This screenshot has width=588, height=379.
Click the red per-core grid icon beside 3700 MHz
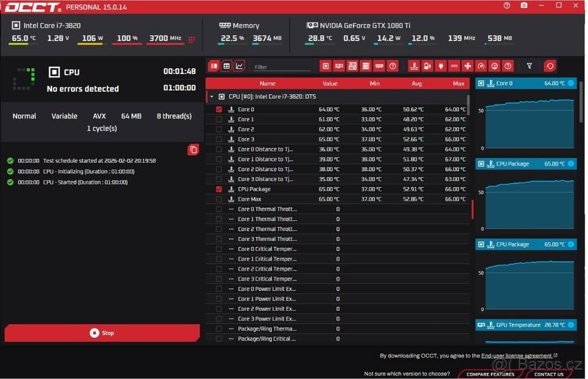(192, 39)
